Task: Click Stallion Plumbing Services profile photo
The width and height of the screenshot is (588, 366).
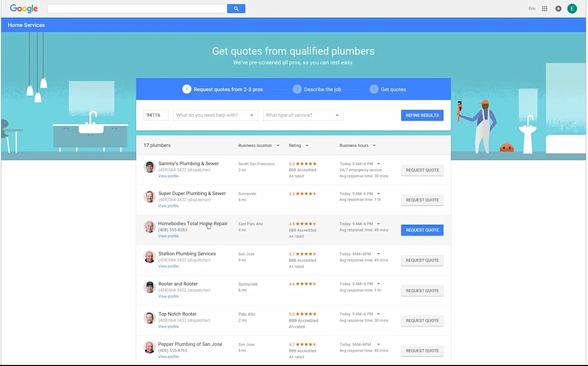Action: click(x=149, y=257)
